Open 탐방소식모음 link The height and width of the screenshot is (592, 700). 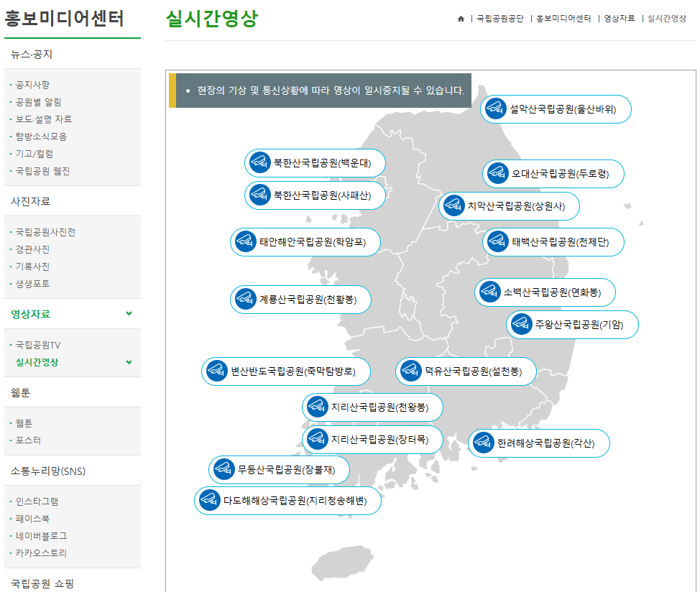[x=41, y=137]
